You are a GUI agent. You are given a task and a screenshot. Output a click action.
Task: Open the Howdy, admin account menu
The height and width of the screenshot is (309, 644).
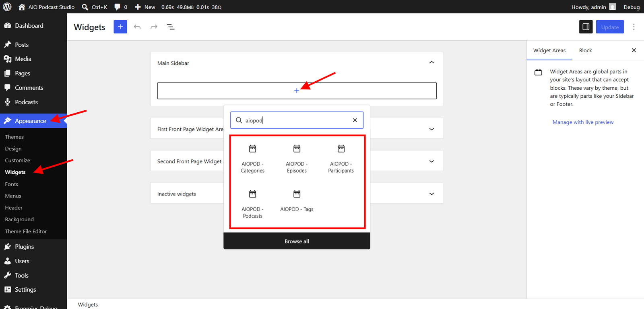coord(594,7)
